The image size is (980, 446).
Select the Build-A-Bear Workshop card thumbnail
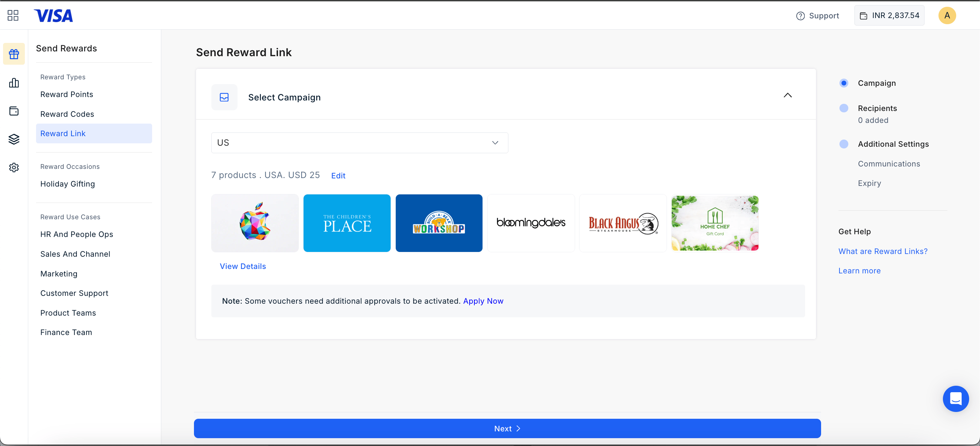(439, 223)
